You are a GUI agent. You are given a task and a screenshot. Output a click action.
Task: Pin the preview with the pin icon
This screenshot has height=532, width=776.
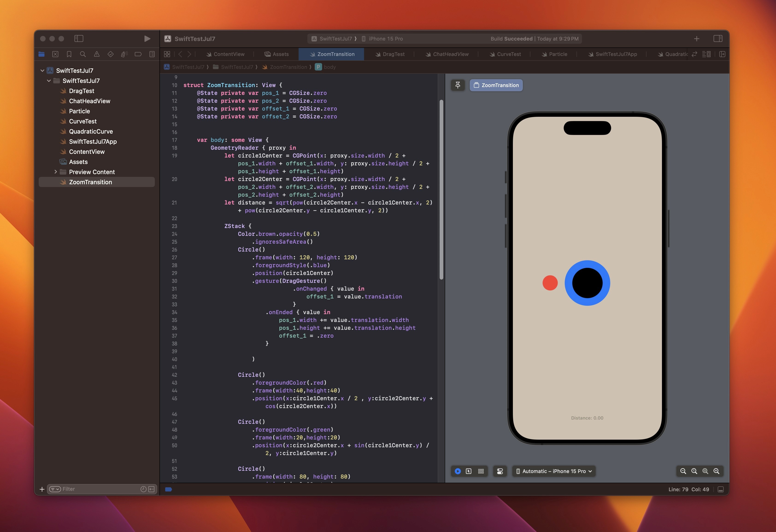click(458, 85)
